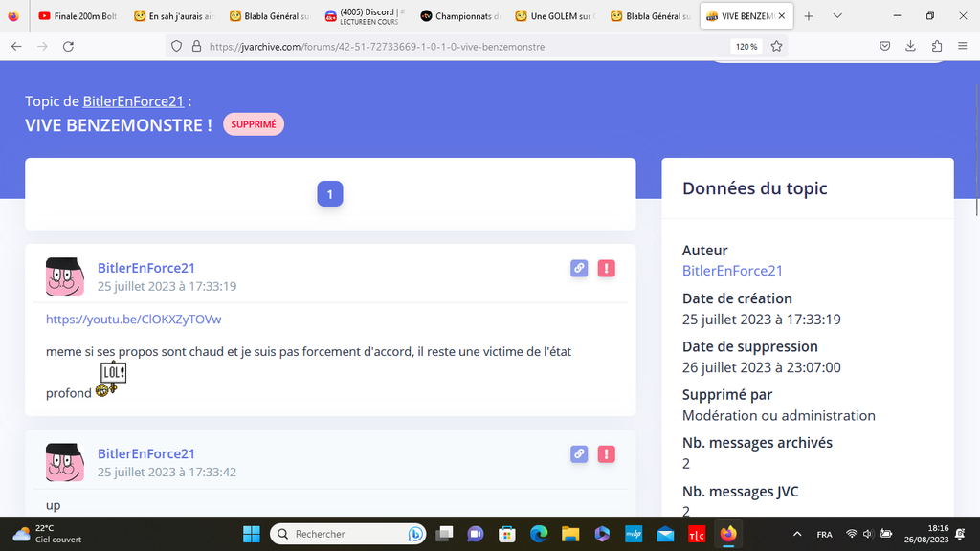Click the red report icon on second message
The width and height of the screenshot is (980, 551).
tap(606, 454)
